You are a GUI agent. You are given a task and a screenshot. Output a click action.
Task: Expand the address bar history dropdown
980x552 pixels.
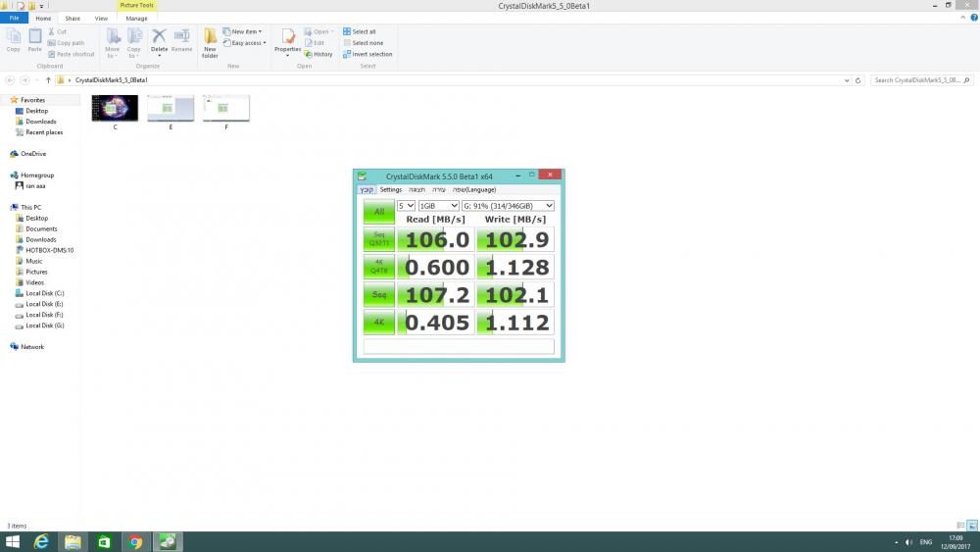pyautogui.click(x=847, y=80)
